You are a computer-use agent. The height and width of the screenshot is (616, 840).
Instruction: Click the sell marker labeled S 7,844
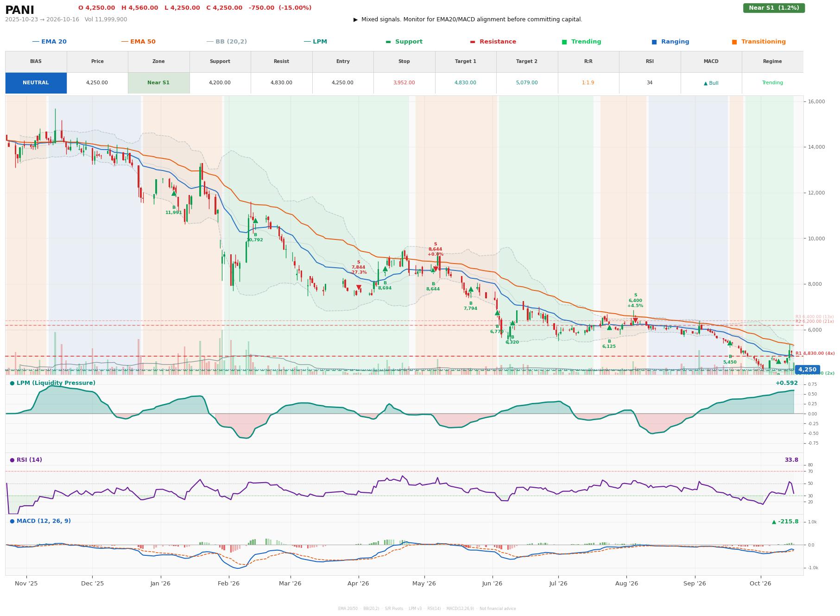(x=359, y=288)
